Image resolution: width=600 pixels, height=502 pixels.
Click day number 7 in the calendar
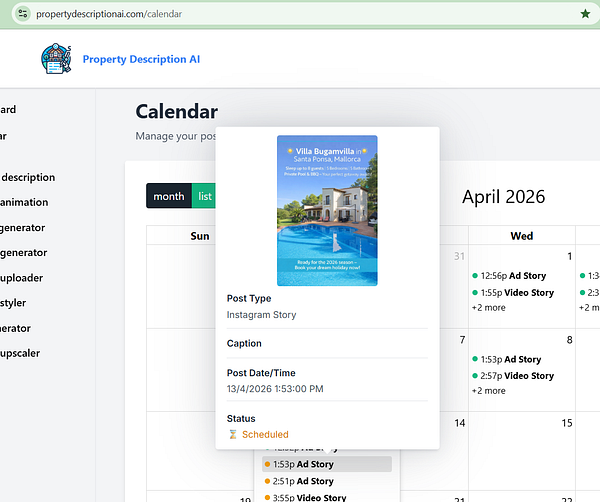point(462,340)
